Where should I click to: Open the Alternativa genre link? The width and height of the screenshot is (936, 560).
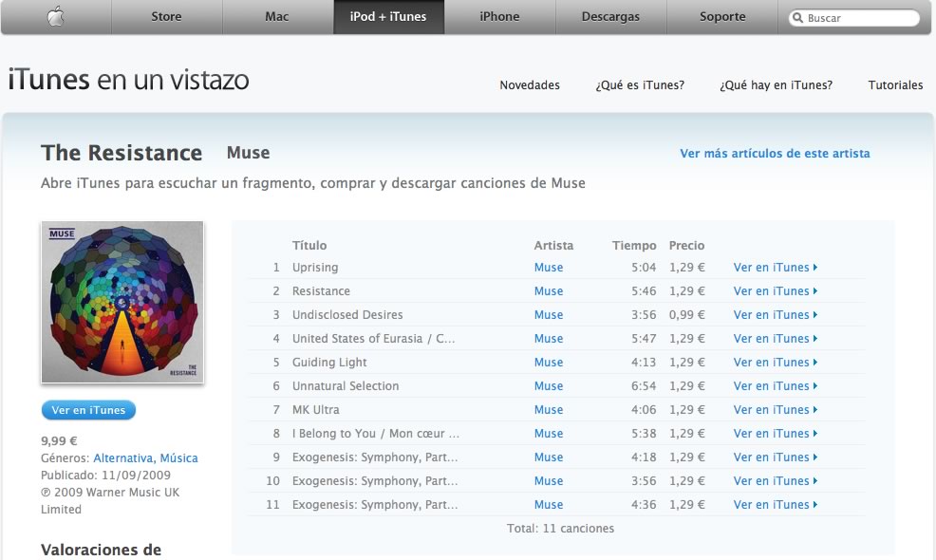click(123, 458)
